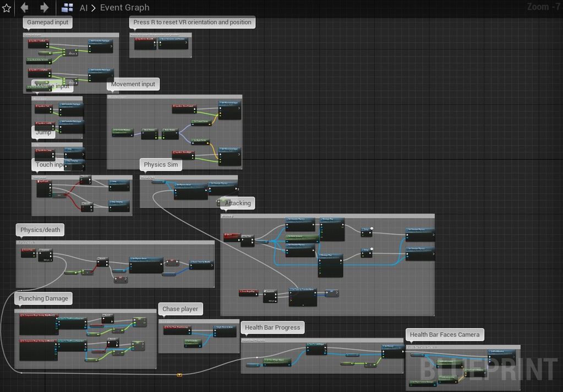
Task: Go forward with the right arrow
Action: coord(45,8)
